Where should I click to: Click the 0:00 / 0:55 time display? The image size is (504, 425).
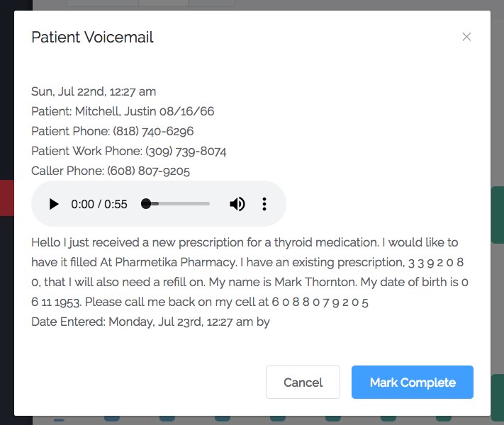pyautogui.click(x=99, y=204)
